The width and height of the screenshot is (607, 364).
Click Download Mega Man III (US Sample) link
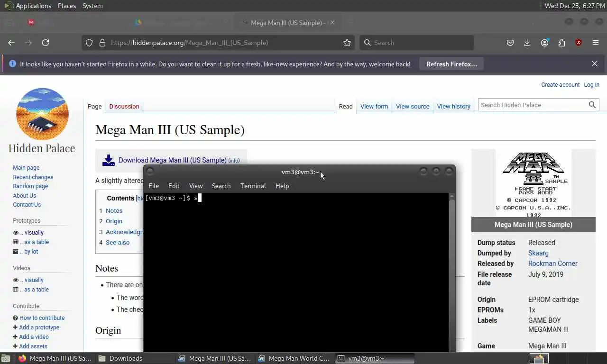coord(173,160)
